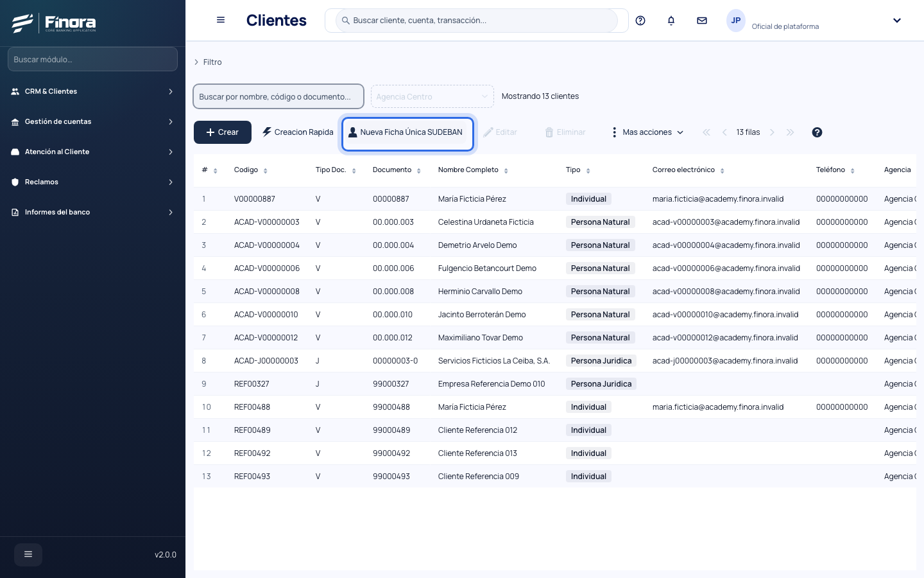Click Servicios Ficticios La Ceiba, S.A.
The height and width of the screenshot is (578, 924).
[x=494, y=361]
